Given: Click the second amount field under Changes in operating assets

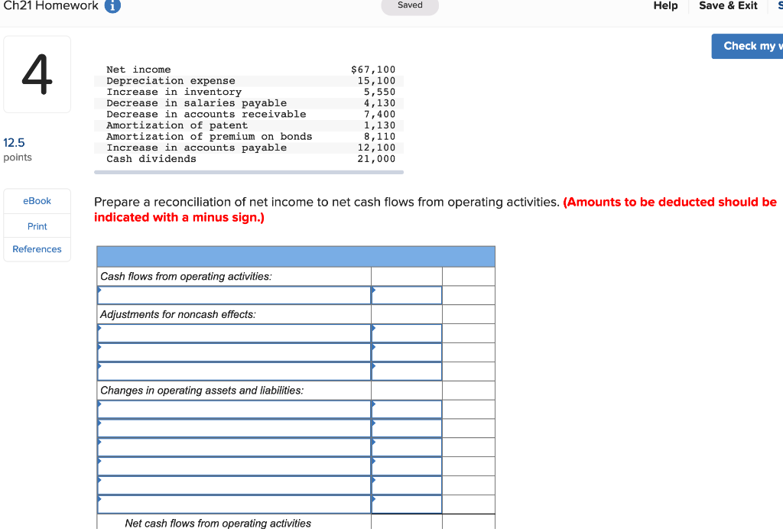Looking at the screenshot, I should [x=407, y=428].
